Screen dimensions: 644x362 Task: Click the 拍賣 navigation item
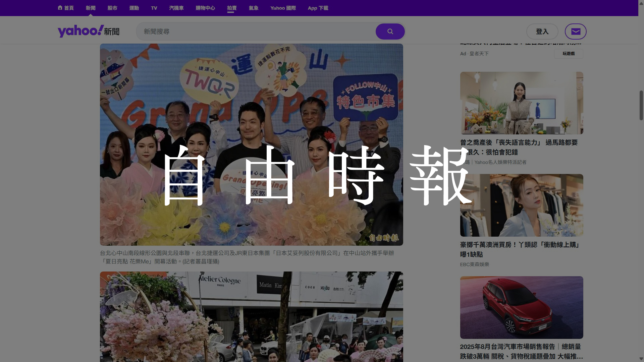point(232,8)
